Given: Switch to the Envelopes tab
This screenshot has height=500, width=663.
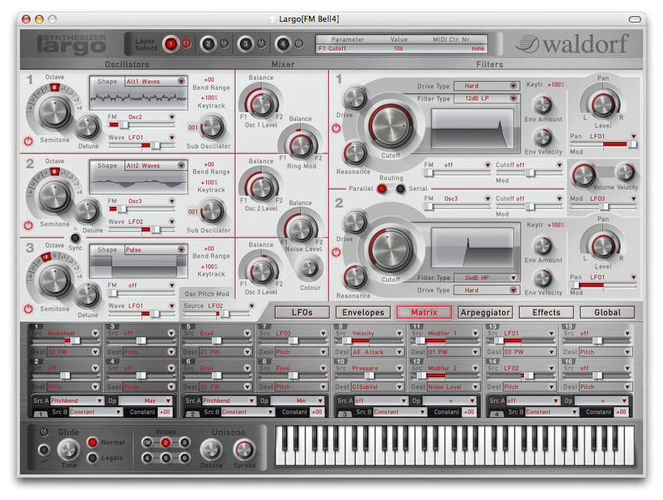Looking at the screenshot, I should point(363,312).
